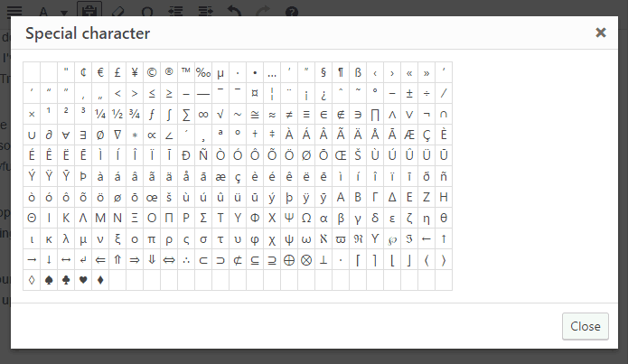Select the per mille ‰ sign

pyautogui.click(x=203, y=72)
